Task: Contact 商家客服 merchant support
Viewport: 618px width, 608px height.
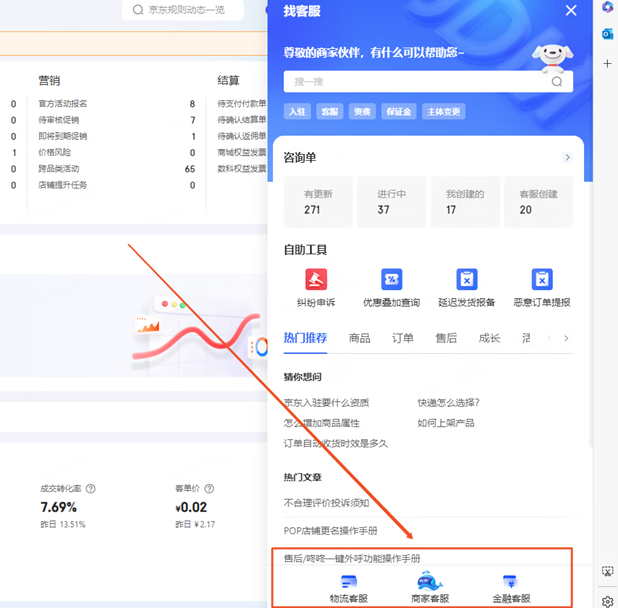Action: tap(430, 587)
